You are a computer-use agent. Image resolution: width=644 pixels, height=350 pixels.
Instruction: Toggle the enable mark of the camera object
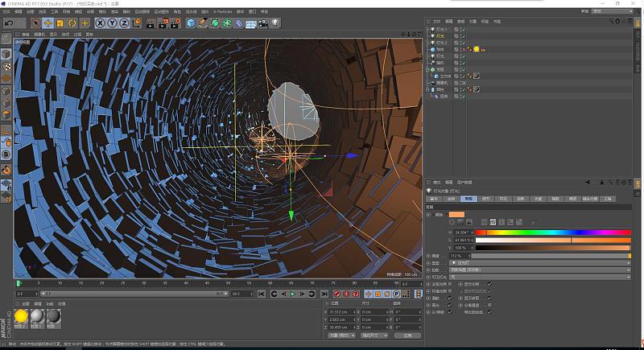(462, 82)
